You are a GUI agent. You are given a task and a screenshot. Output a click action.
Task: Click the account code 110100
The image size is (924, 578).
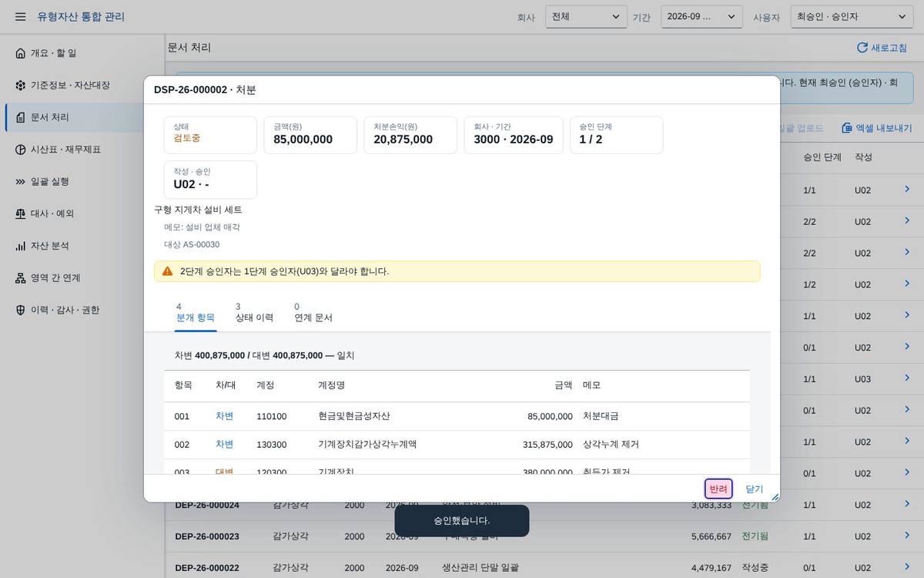point(271,416)
